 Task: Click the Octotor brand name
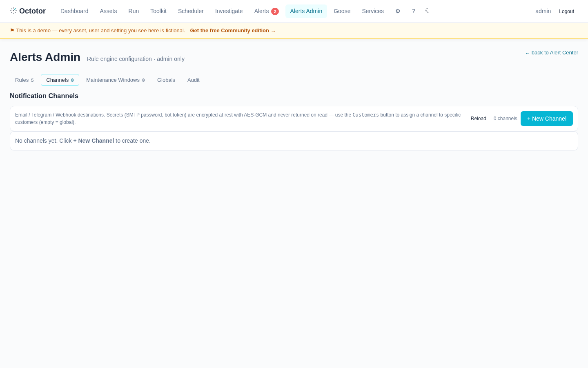32,11
